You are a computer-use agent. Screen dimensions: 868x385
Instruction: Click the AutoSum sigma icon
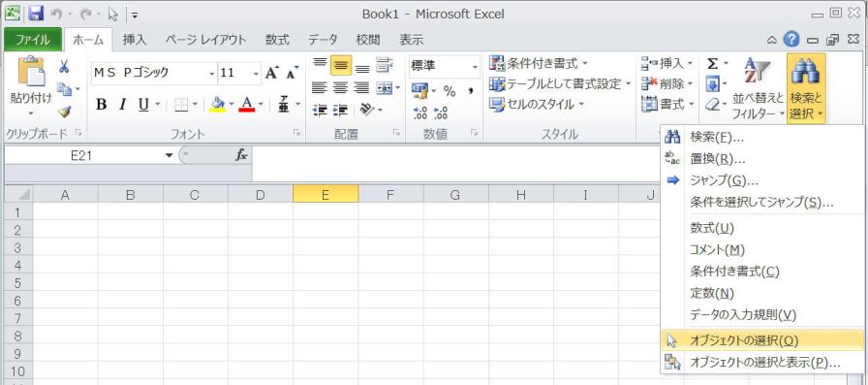pyautogui.click(x=713, y=64)
